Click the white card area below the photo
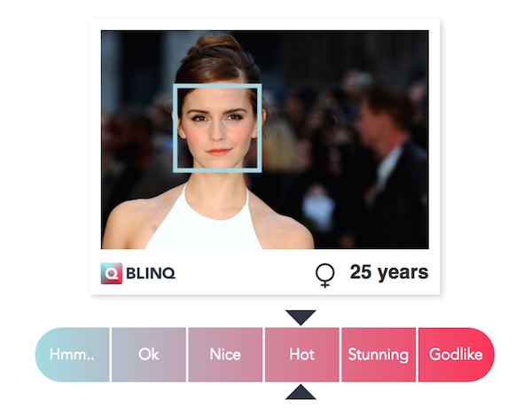The image size is (532, 415). [264, 272]
